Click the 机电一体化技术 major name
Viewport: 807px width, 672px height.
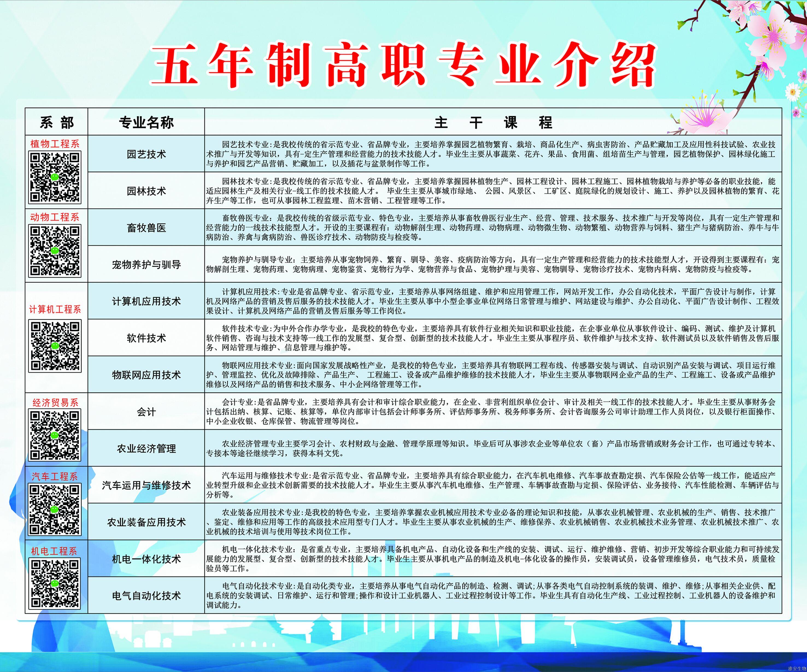coord(146,559)
